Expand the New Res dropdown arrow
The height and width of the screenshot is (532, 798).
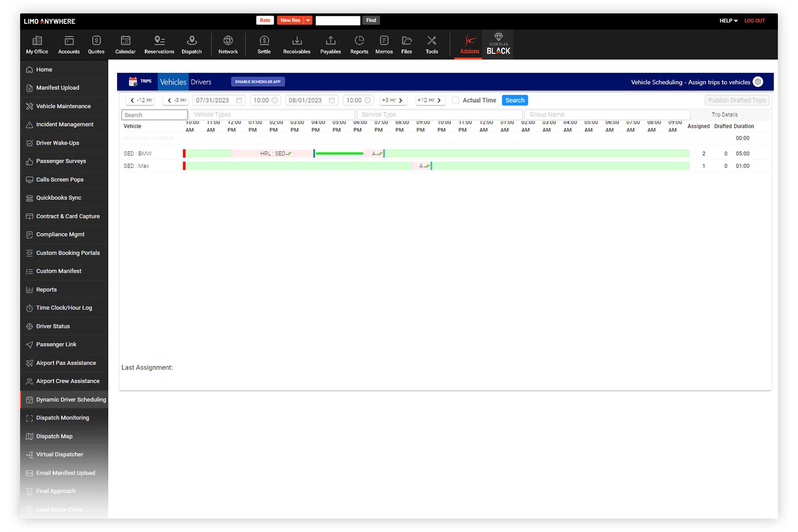click(x=308, y=21)
